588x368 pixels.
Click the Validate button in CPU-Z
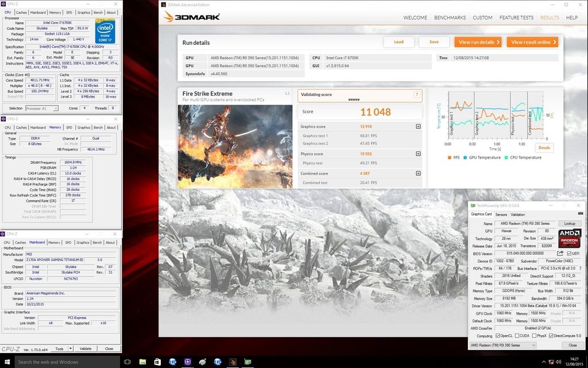coord(86,348)
